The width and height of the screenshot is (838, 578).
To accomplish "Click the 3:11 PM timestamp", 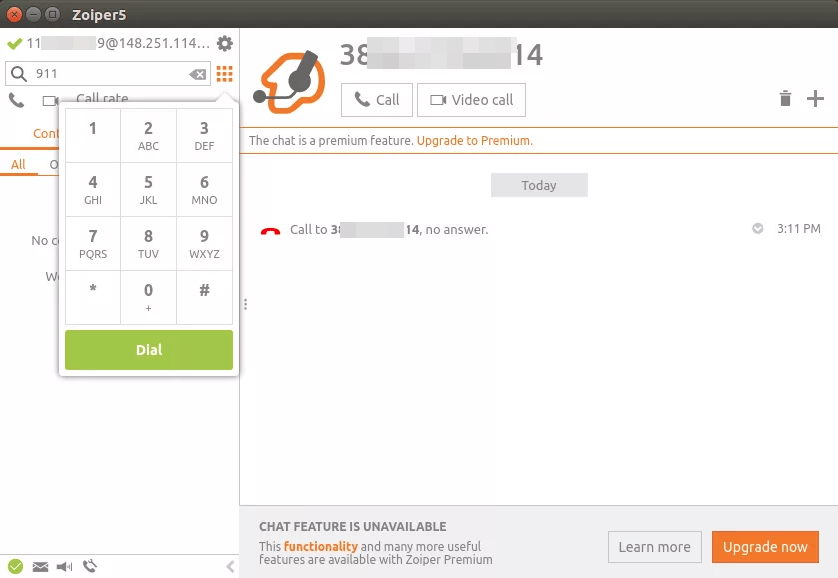I will tap(799, 229).
